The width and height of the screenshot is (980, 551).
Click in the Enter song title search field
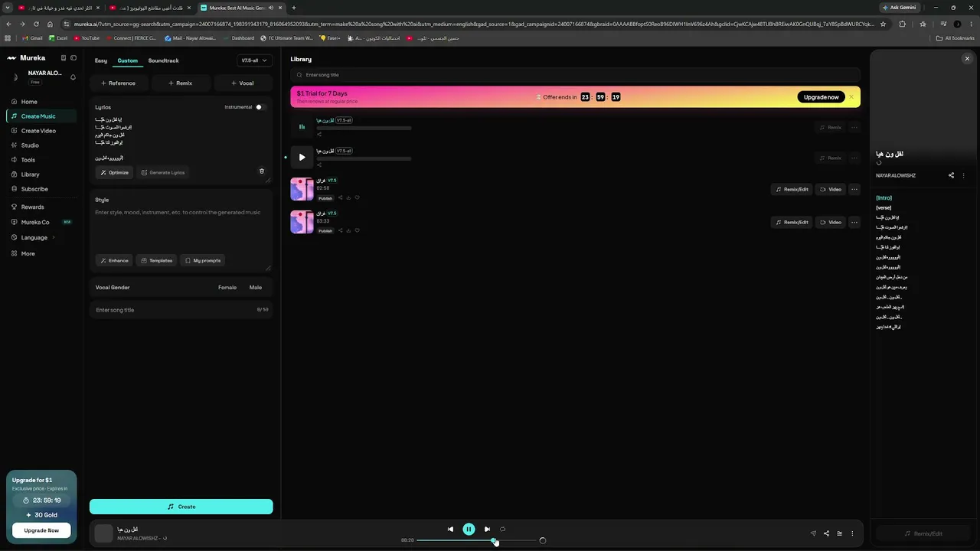576,75
